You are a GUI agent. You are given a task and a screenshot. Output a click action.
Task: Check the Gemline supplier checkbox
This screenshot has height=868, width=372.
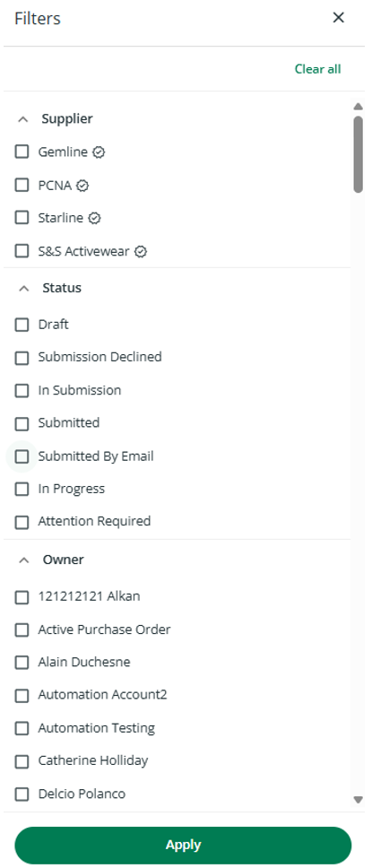pyautogui.click(x=22, y=152)
